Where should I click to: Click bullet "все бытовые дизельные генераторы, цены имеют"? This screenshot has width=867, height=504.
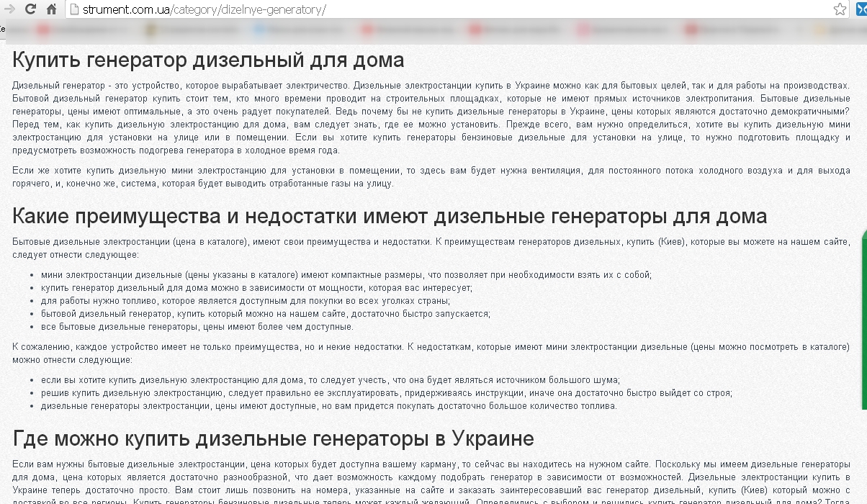197,327
